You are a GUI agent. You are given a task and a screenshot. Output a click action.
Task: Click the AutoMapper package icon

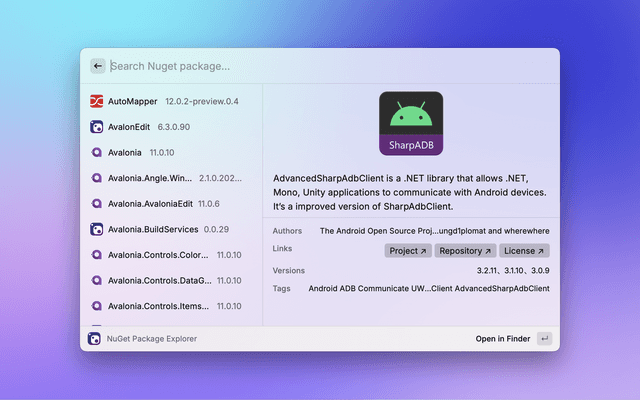(x=97, y=102)
